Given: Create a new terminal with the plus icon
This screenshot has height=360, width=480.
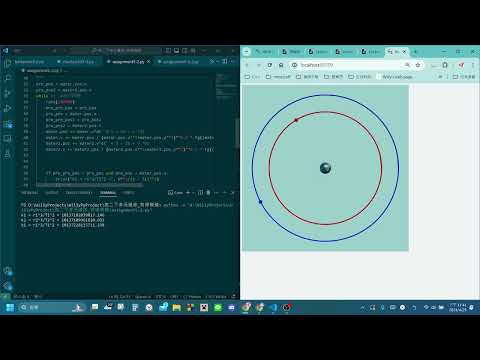Looking at the screenshot, I should pos(188,193).
